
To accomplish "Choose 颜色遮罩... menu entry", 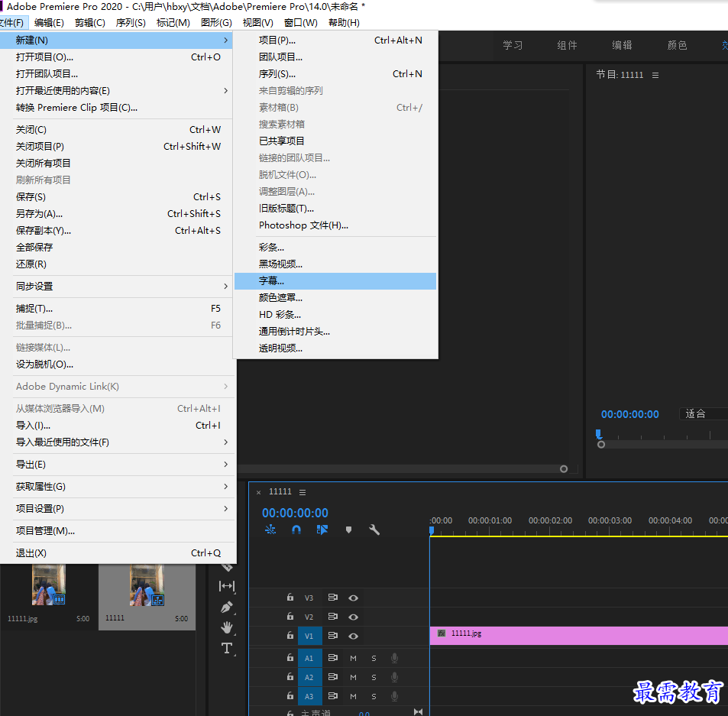I will click(x=335, y=298).
